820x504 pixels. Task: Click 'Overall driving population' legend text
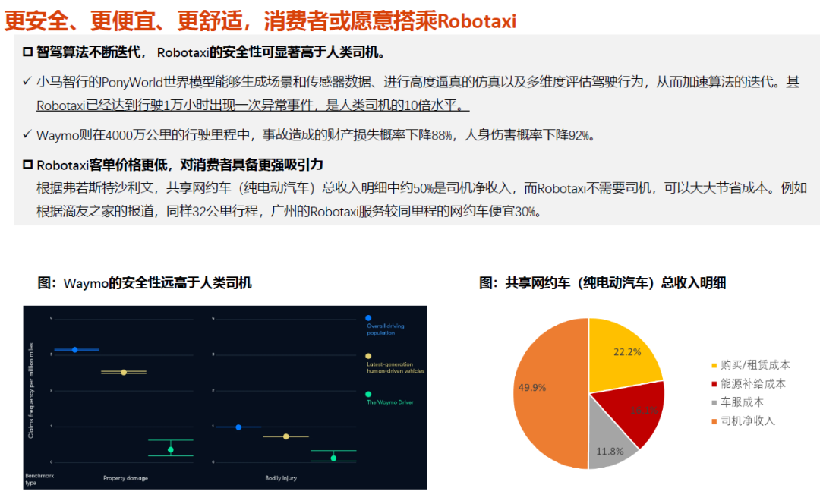pos(386,329)
